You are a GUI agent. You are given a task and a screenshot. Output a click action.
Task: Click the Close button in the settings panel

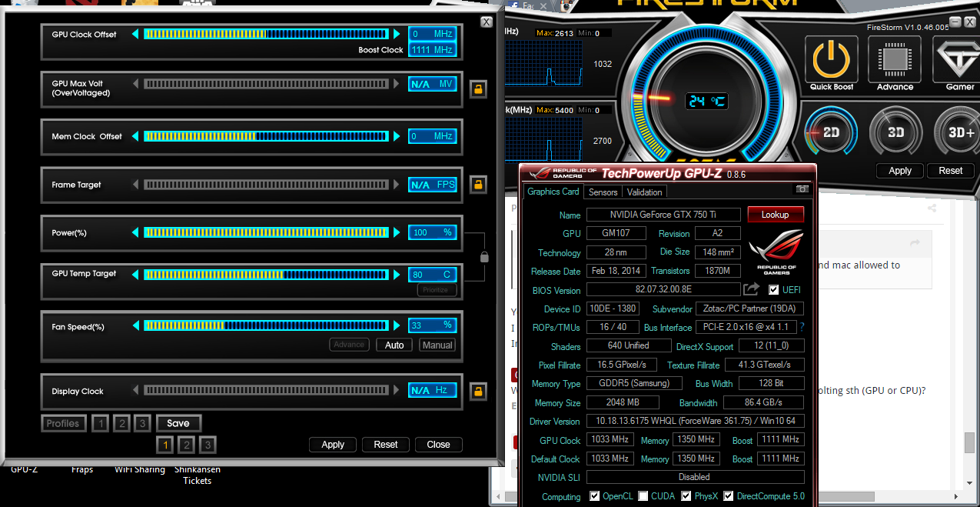tap(439, 445)
